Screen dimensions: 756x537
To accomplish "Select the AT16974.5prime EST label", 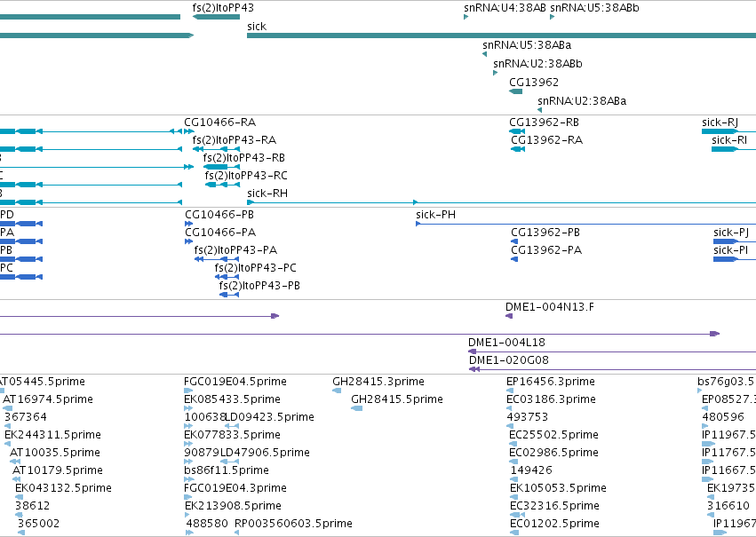I will tap(48, 399).
